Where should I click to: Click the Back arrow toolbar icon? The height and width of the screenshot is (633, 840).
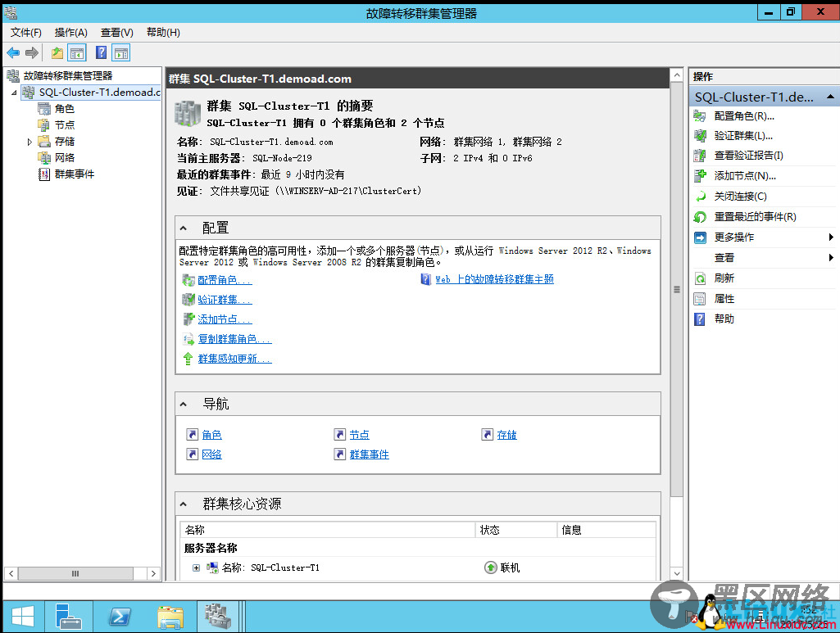(x=13, y=52)
